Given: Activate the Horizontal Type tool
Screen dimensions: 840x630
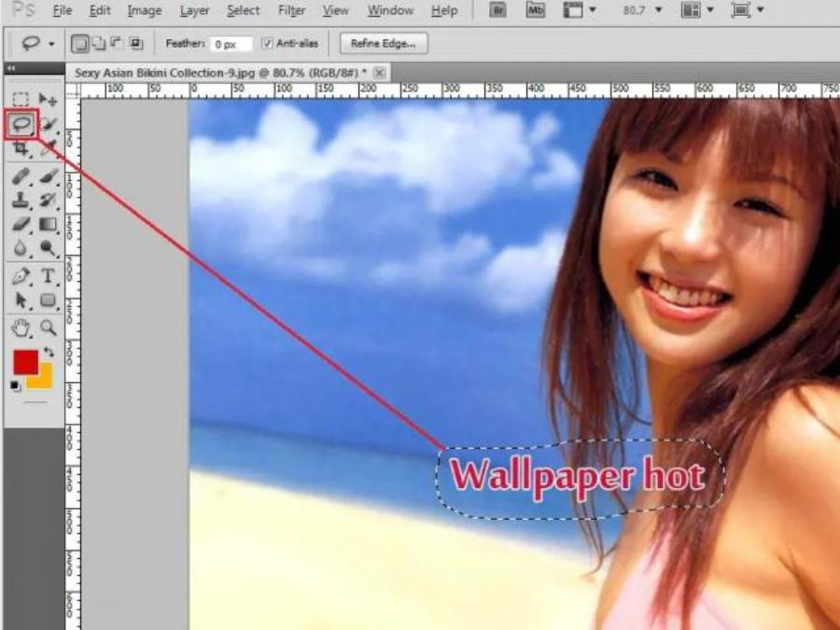Looking at the screenshot, I should (49, 276).
